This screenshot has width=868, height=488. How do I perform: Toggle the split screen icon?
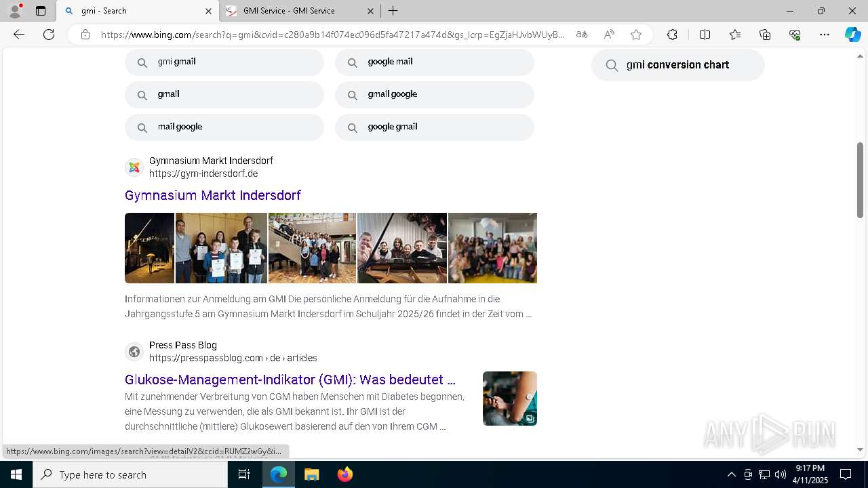pos(705,35)
